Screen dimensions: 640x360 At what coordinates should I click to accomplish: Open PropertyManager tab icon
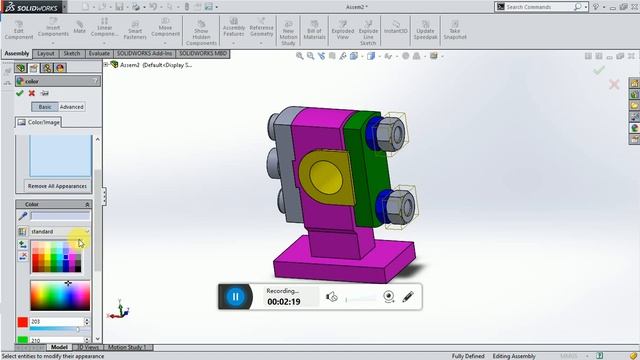[34, 68]
